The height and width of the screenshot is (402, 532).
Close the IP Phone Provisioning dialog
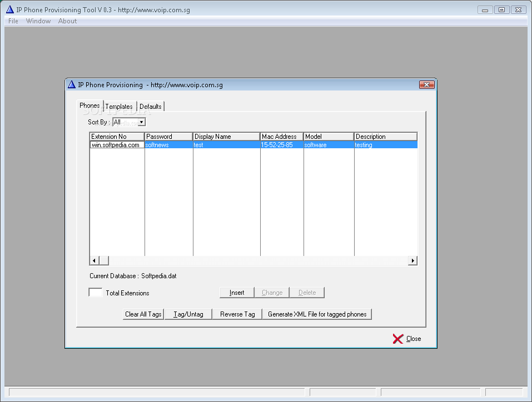click(427, 85)
